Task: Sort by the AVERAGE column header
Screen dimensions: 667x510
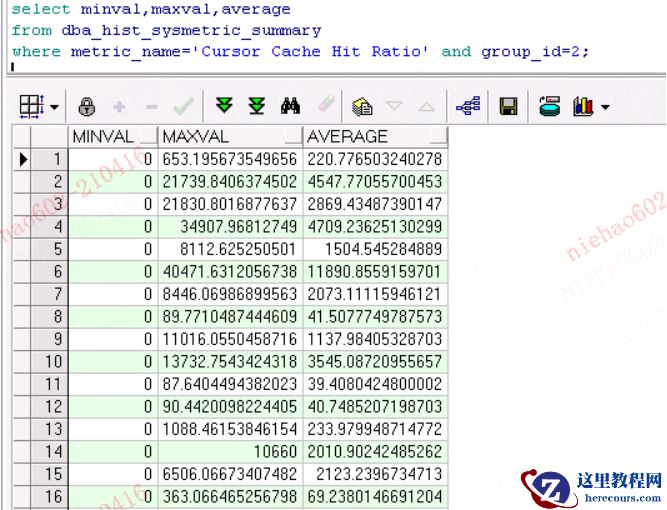Action: click(x=374, y=136)
